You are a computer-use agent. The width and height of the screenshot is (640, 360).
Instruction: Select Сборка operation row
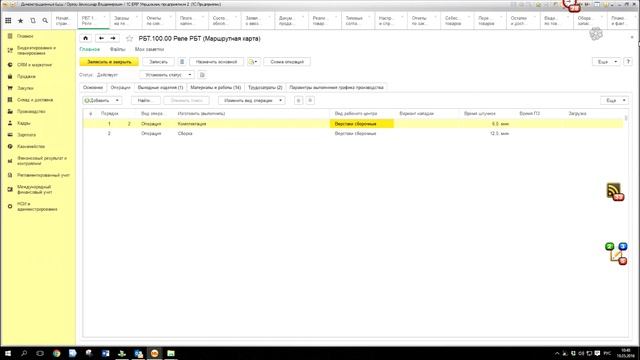(x=353, y=133)
